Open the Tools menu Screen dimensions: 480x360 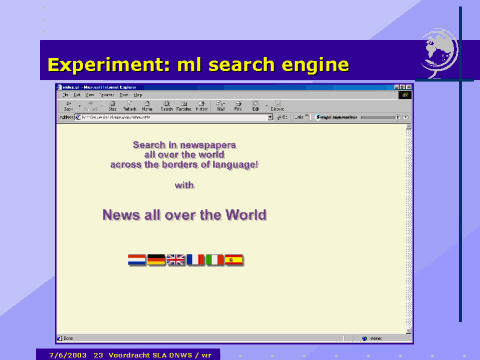(124, 95)
